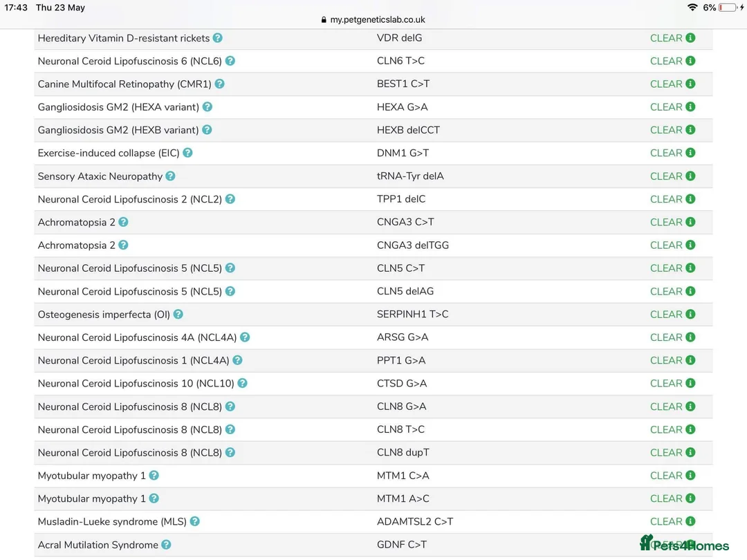Click help icon beside Hereditary Vitamin D-resistant rickets

[x=218, y=38]
